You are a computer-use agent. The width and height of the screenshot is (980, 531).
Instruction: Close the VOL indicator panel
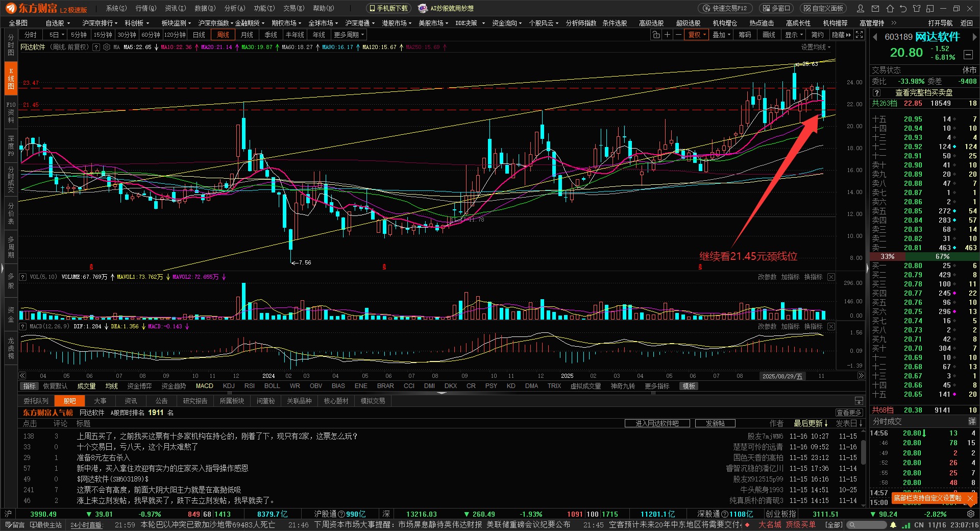[831, 277]
